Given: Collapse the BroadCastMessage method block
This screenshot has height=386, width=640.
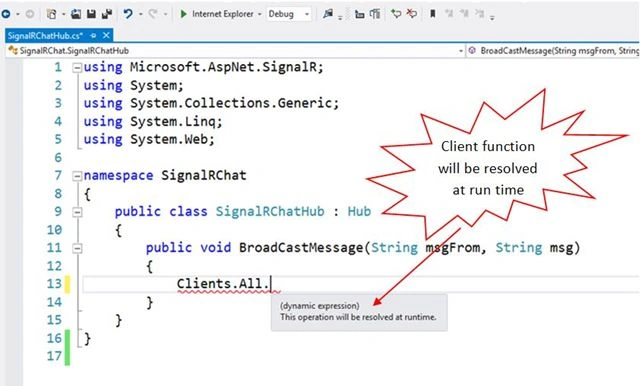Looking at the screenshot, I should pos(77,248).
